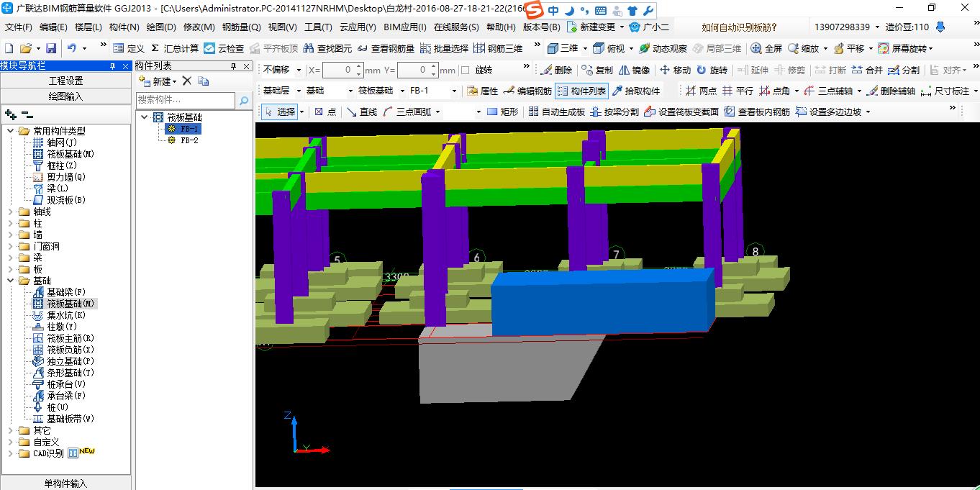Select 镜像 mirror tool
The width and height of the screenshot is (980, 490).
(634, 70)
